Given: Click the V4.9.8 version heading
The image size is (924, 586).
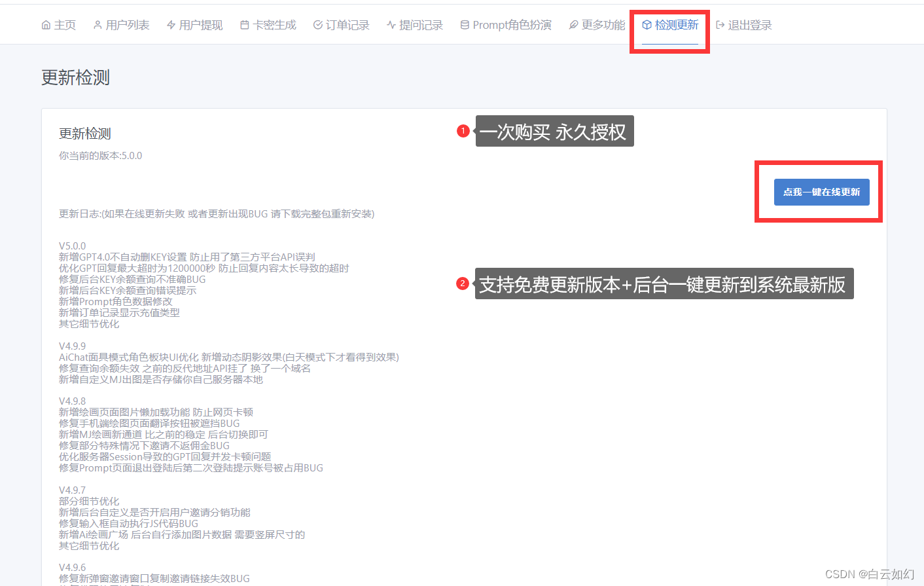Looking at the screenshot, I should coord(72,401).
